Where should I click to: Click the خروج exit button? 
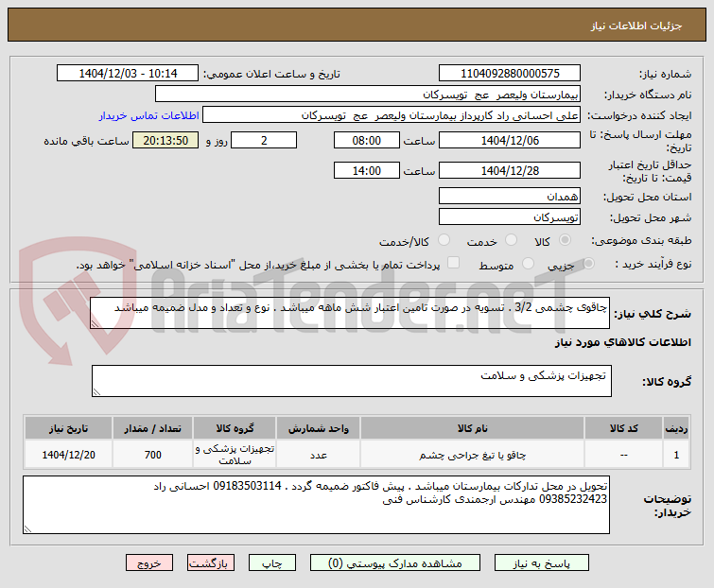click(149, 563)
